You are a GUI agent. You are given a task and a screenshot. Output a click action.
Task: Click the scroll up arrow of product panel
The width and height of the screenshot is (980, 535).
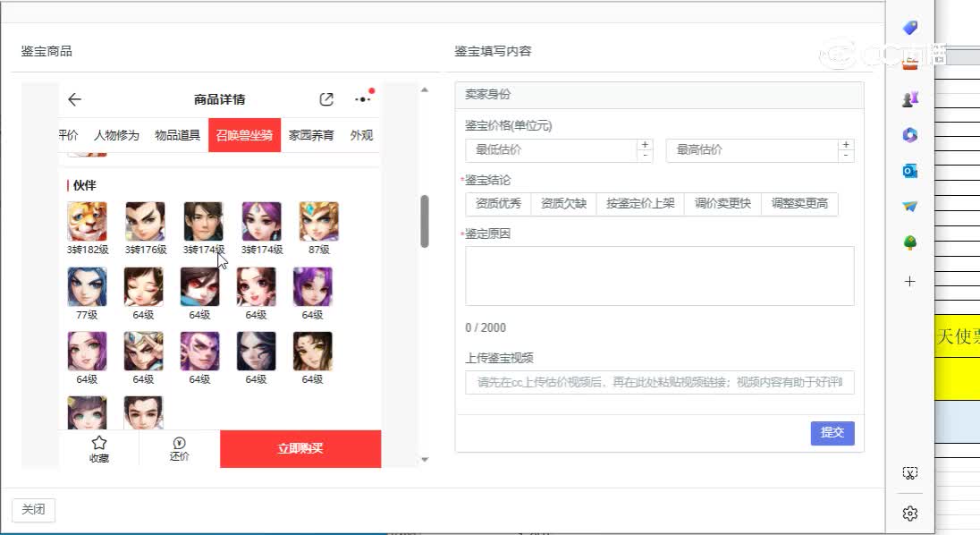[425, 90]
